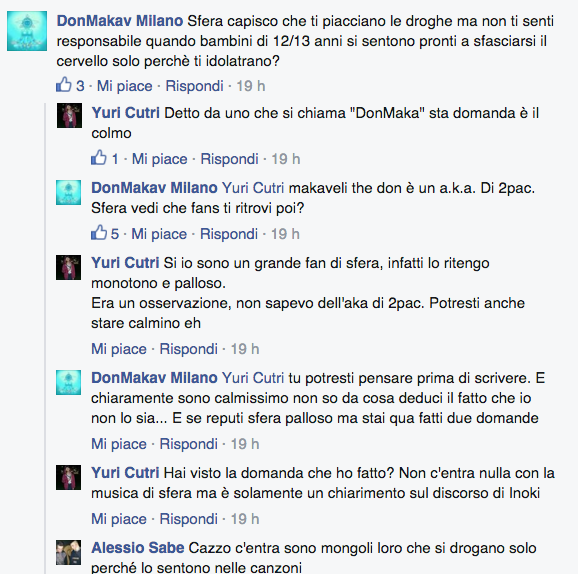Open the tagged Yuri Cutri mention in the makaveli reply
The image size is (578, 574).
pyautogui.click(x=253, y=188)
